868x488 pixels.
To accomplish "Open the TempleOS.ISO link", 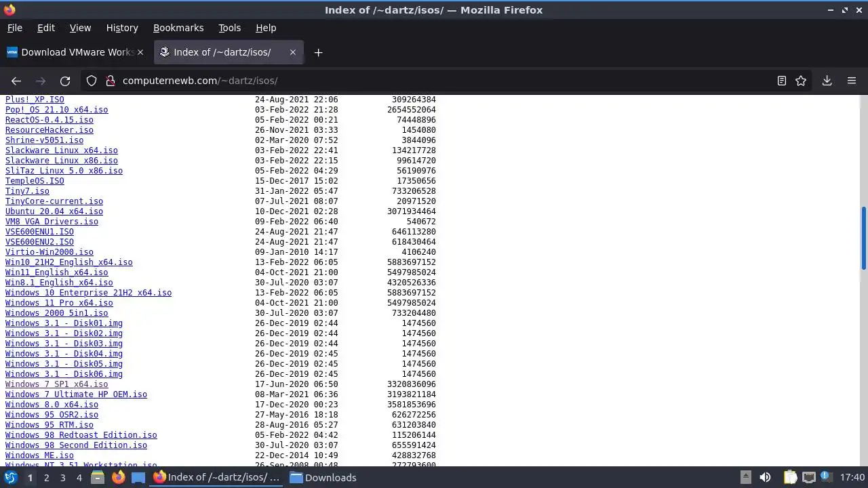I will (35, 181).
